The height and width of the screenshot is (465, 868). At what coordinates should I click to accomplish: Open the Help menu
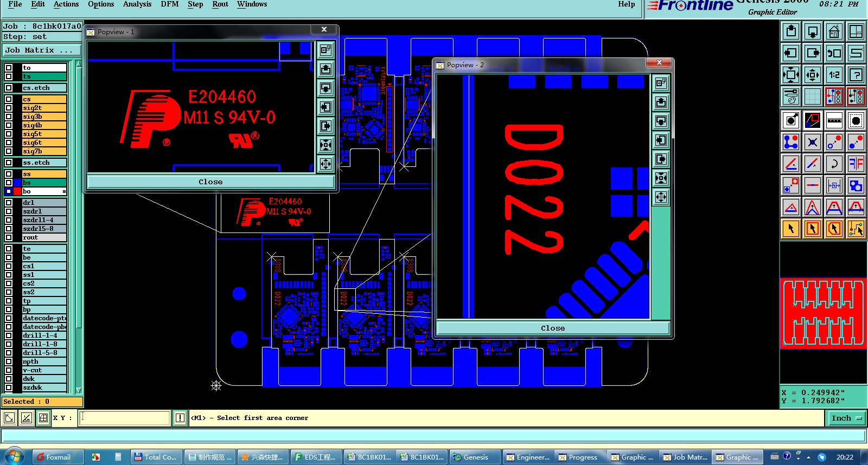point(627,4)
